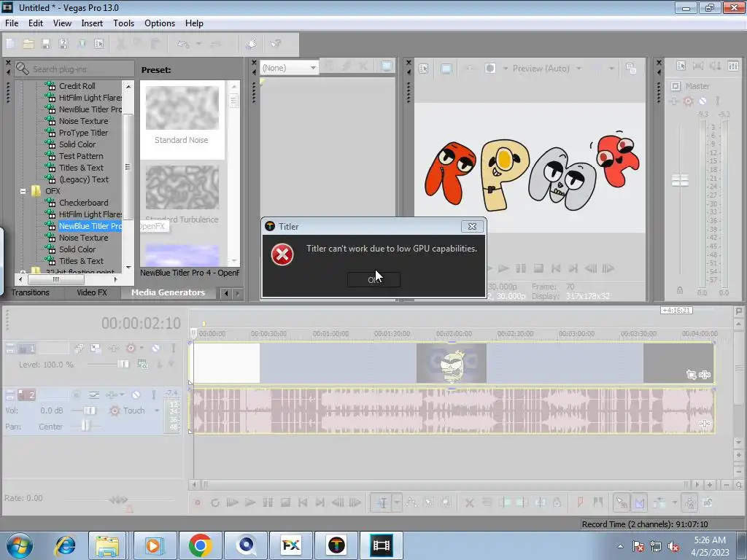Click the New project toolbar icon
The height and width of the screenshot is (560, 747).
tap(10, 44)
